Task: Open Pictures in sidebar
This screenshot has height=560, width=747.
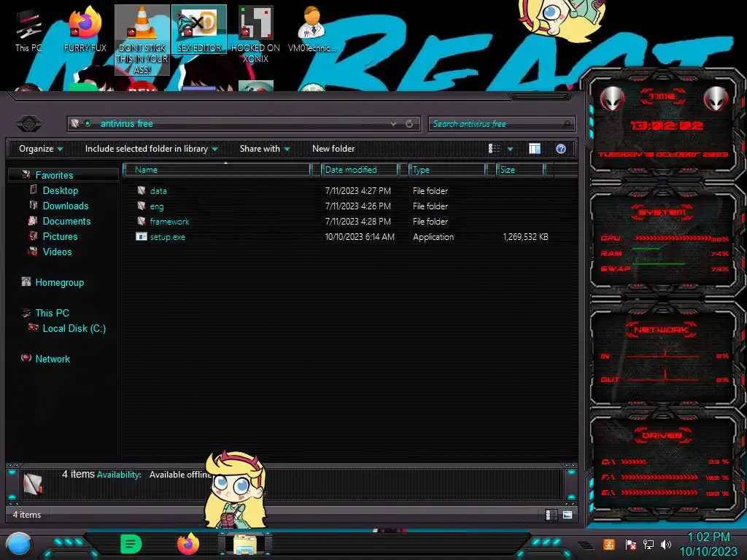Action: tap(60, 236)
